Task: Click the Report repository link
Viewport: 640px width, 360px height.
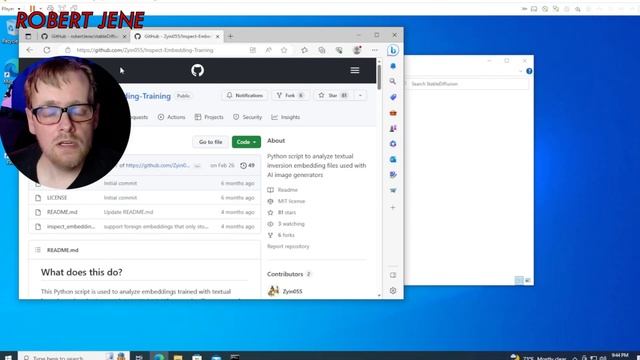Action: 288,246
